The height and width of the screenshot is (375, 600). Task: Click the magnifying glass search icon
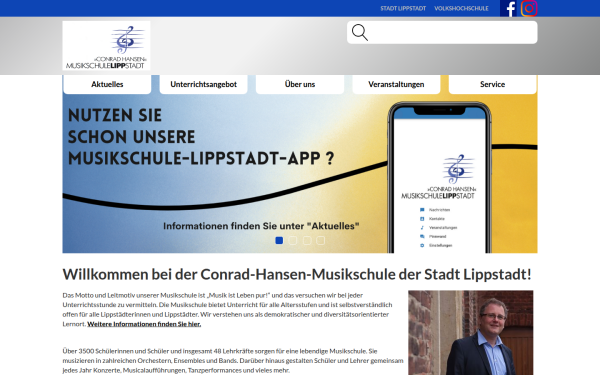(360, 33)
